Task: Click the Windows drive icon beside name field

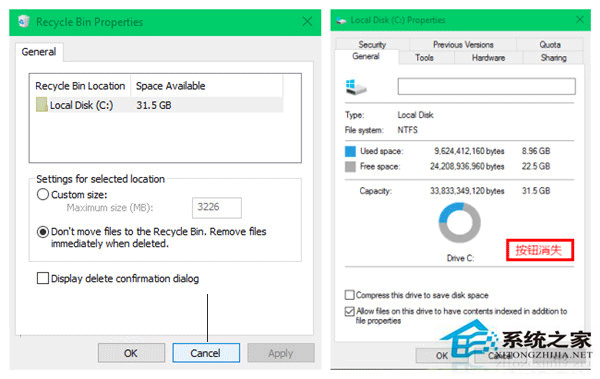Action: [x=356, y=87]
